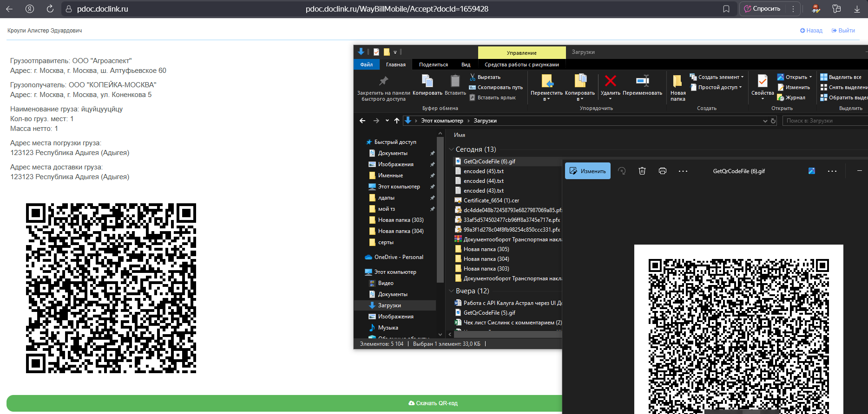The width and height of the screenshot is (868, 414).
Task: Select the Управление contextual tab
Action: point(522,52)
